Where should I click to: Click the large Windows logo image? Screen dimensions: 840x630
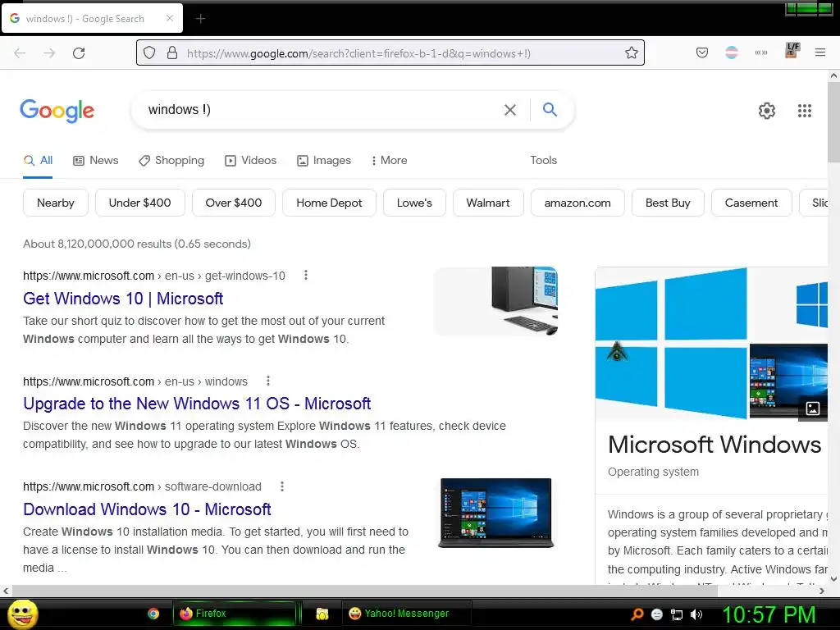point(671,343)
